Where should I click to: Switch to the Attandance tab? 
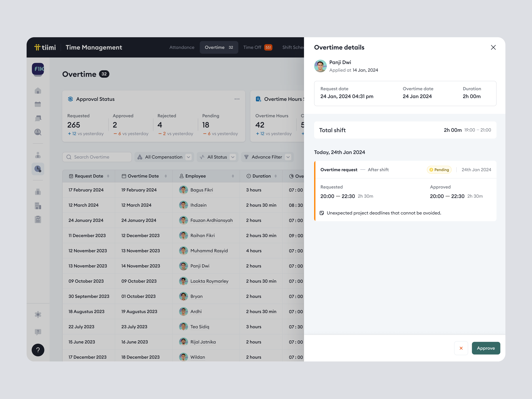point(182,47)
